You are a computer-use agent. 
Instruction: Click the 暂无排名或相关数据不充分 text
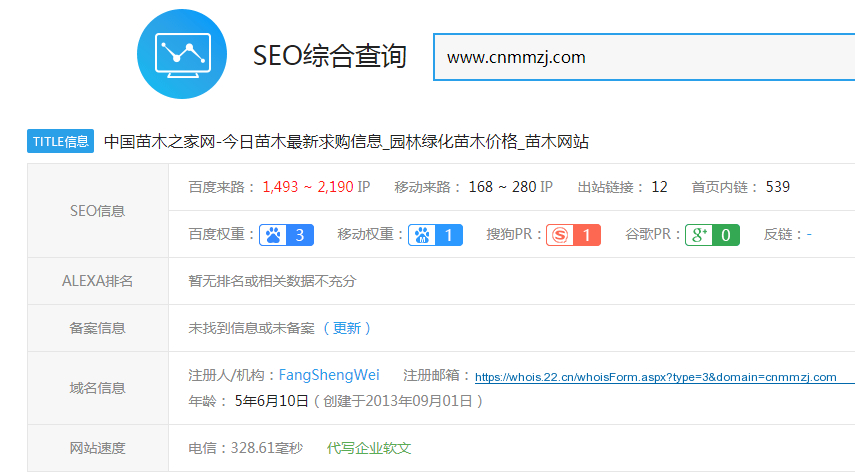(x=272, y=281)
